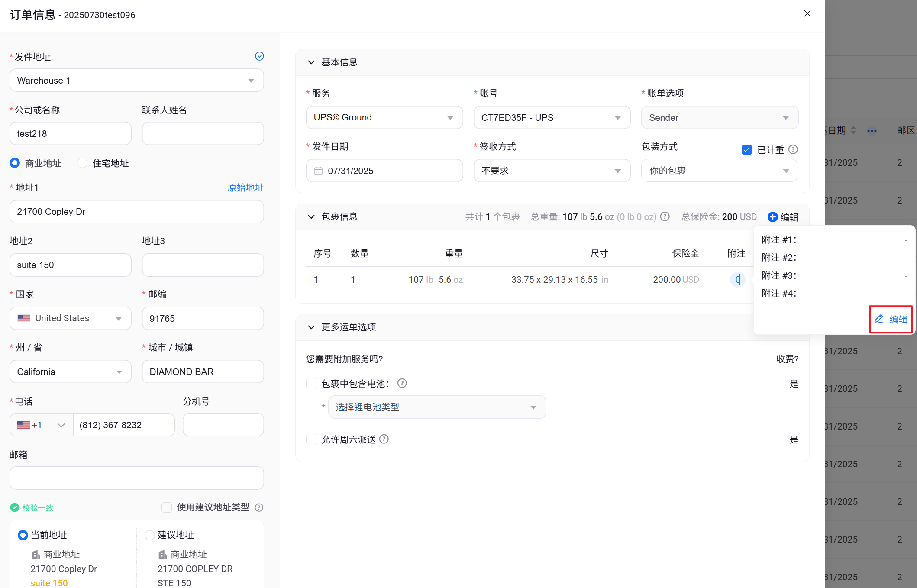Open the UPS® Ground service dropdown
Image resolution: width=917 pixels, height=588 pixels.
(384, 117)
